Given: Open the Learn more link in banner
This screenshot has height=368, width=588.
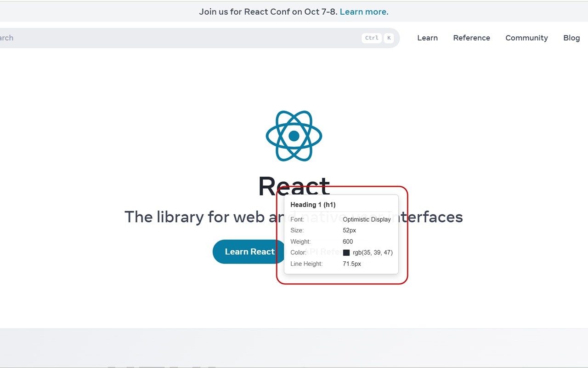Looking at the screenshot, I should (x=364, y=11).
